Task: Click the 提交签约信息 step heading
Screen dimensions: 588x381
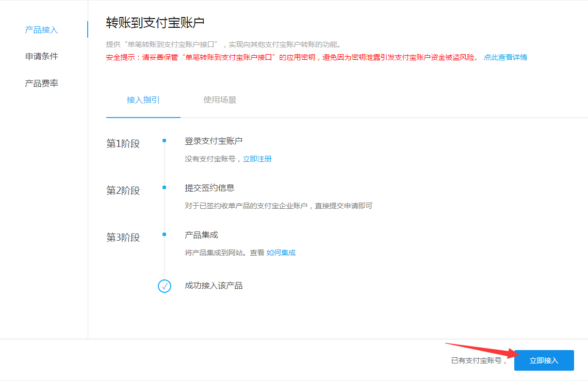Action: (209, 188)
